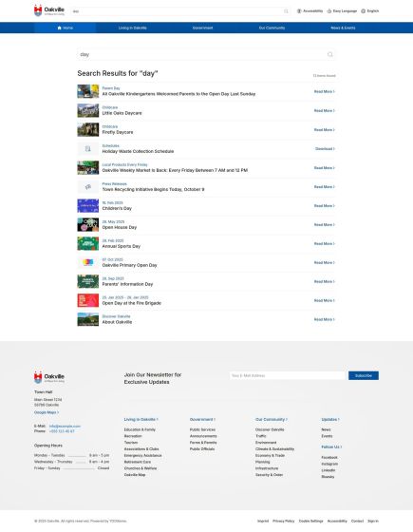Click the Sign in link at bottom
This screenshot has height=532, width=413.
click(x=373, y=521)
